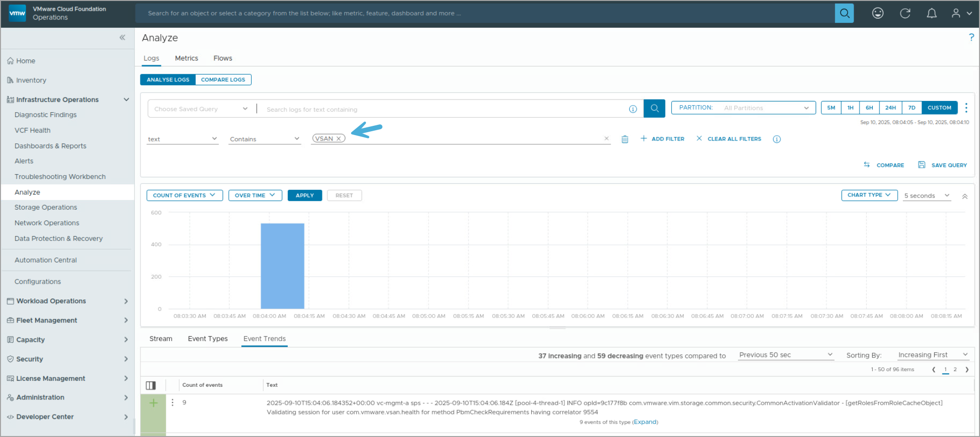
Task: Open the help question mark
Action: [x=971, y=37]
